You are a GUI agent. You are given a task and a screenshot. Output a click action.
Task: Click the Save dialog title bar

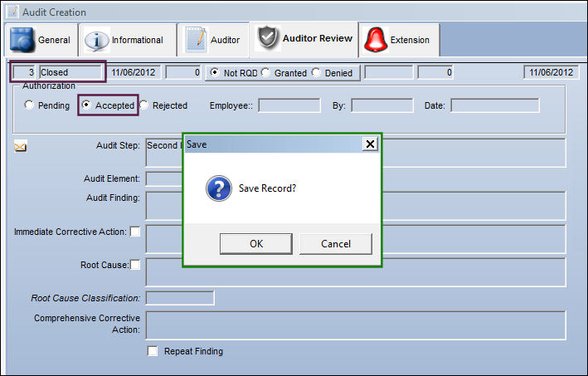point(282,144)
